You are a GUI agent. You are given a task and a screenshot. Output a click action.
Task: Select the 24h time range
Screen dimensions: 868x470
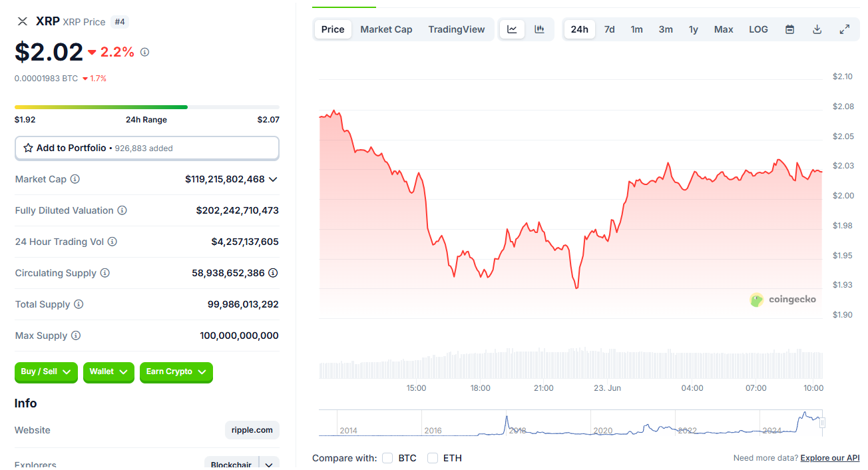tap(580, 29)
